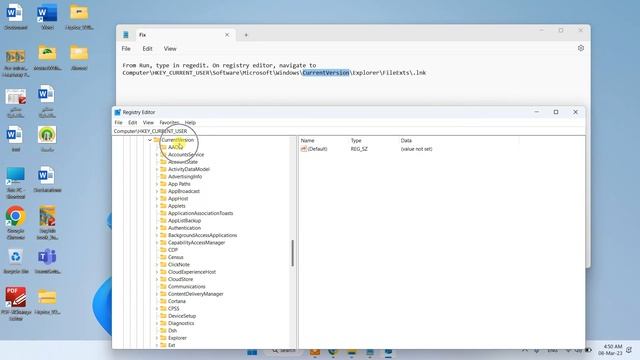Open the Notepad icon on the taskbar
This screenshot has width=640, height=360.
[x=370, y=351]
